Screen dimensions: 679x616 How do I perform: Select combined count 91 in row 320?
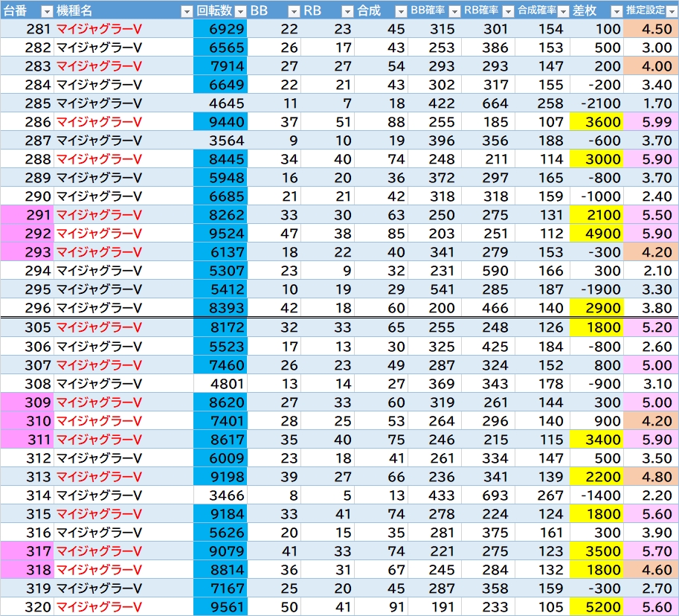coord(381,606)
